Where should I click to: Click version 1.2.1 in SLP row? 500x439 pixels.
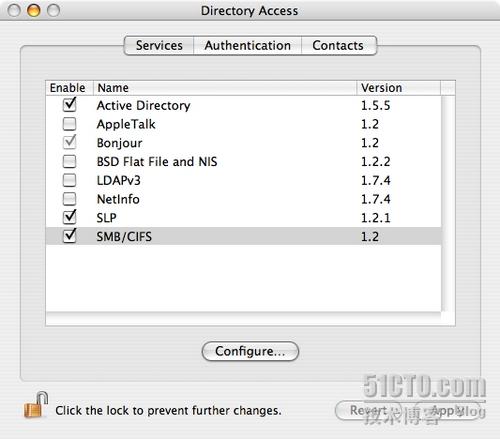coord(375,218)
